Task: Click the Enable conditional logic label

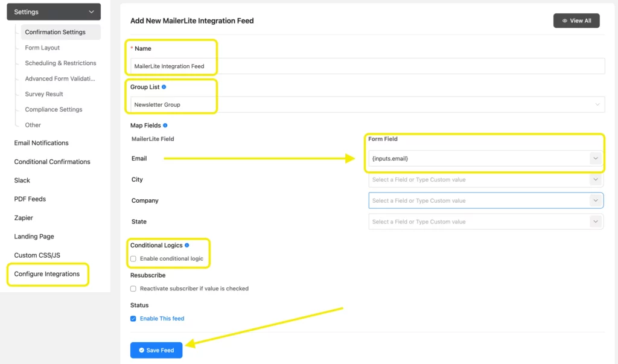Action: pos(171,259)
